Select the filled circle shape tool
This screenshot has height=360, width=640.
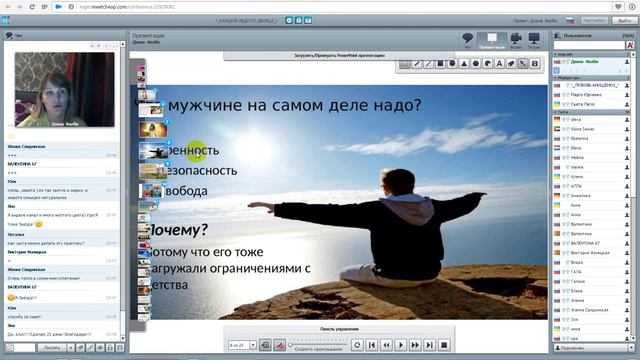tap(452, 64)
